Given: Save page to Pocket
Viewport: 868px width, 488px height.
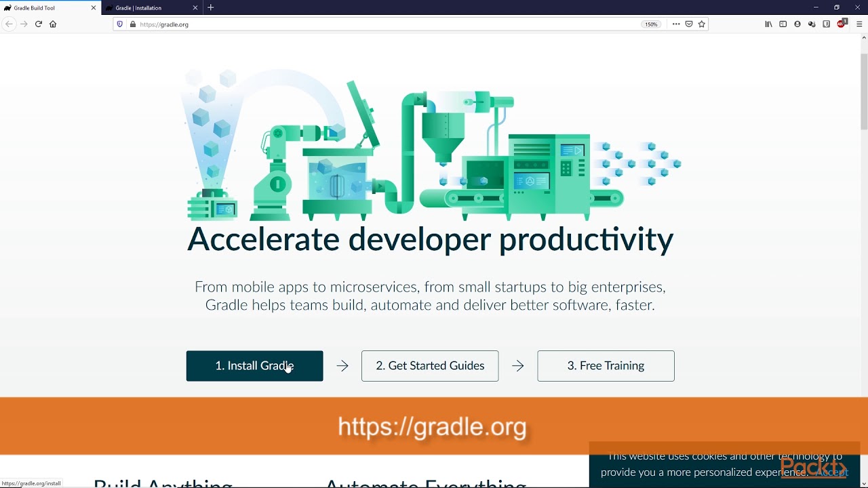Looking at the screenshot, I should [x=689, y=24].
